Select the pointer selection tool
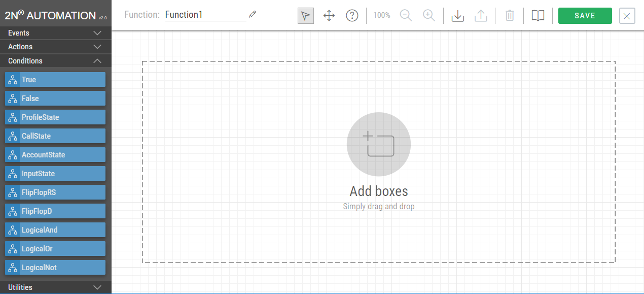 pos(305,16)
